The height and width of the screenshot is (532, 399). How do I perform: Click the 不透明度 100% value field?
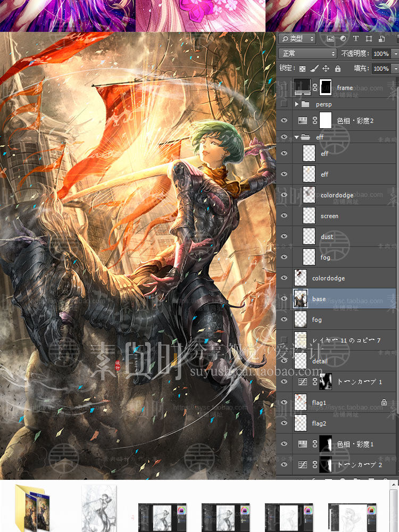381,54
